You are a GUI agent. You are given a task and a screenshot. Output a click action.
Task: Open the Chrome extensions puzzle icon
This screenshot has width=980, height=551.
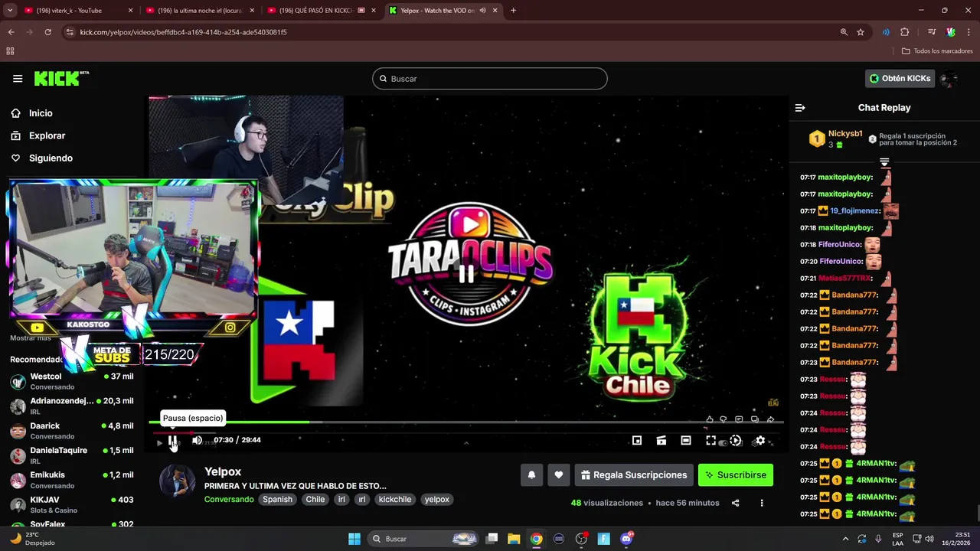[905, 32]
